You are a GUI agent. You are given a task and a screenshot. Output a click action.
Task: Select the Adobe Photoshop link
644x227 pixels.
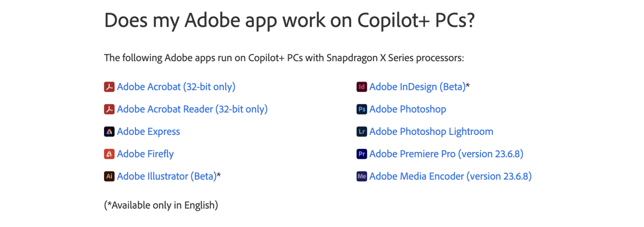click(408, 109)
